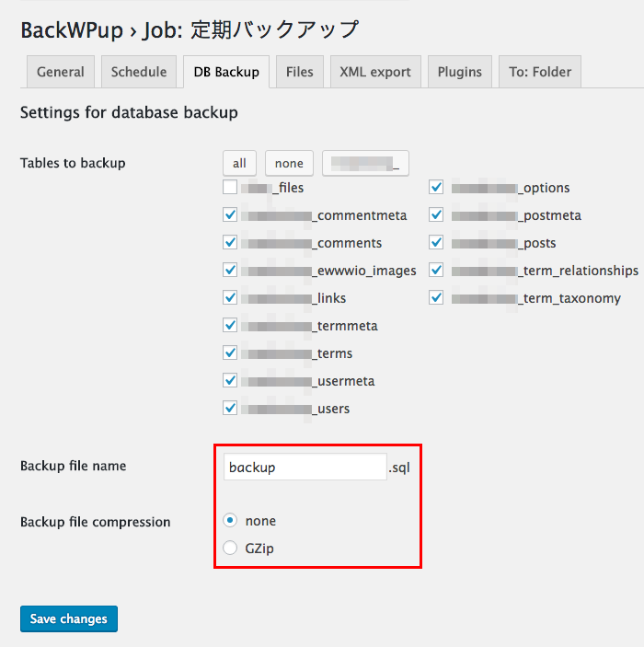Uncheck the _commentmeta table checkbox

tap(230, 214)
